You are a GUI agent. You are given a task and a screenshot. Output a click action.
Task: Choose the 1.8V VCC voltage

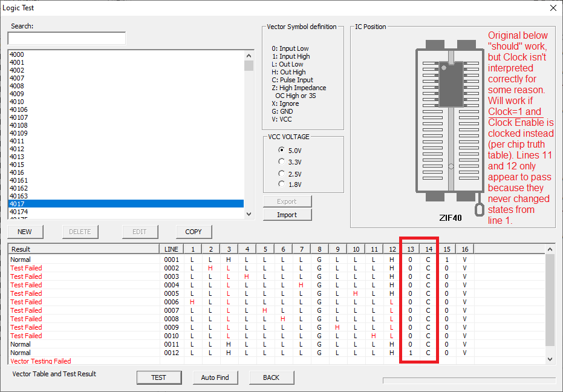[282, 184]
